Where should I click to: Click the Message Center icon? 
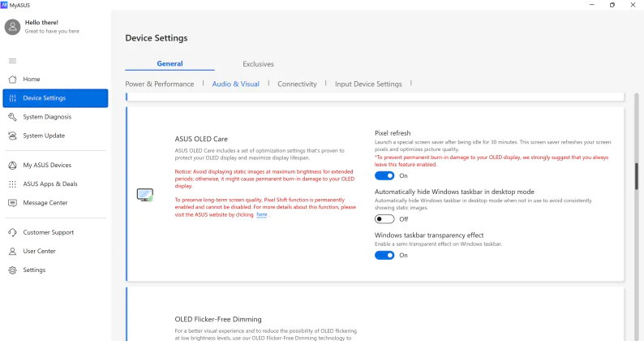click(13, 203)
